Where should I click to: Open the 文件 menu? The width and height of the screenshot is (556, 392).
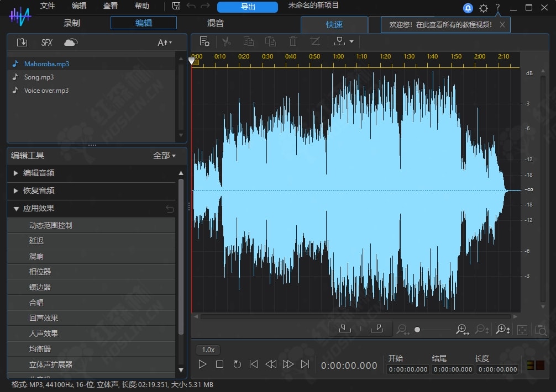[x=48, y=6]
